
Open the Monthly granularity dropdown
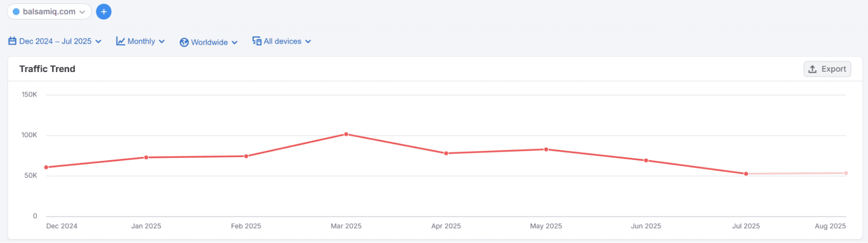point(162,42)
